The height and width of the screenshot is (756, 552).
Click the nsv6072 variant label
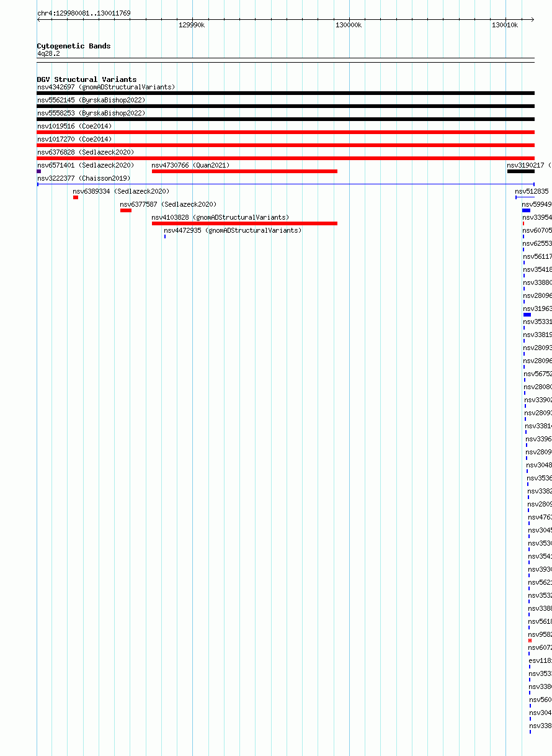click(x=540, y=647)
